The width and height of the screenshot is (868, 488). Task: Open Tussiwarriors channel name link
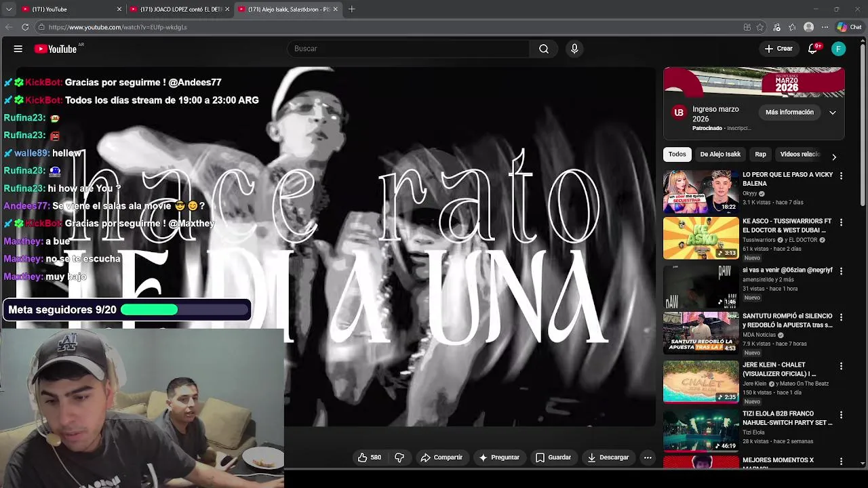[x=759, y=240]
